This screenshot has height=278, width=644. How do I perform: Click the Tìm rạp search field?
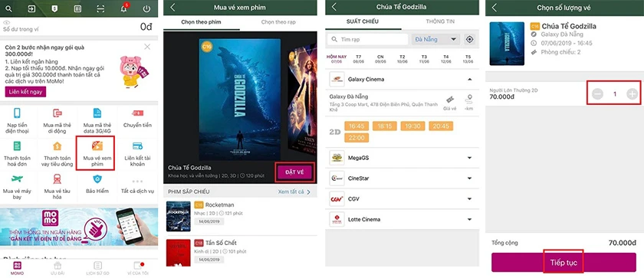pos(367,39)
